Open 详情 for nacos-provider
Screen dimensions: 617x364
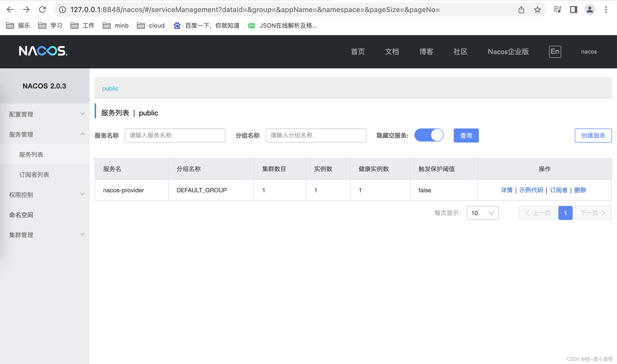(x=507, y=190)
